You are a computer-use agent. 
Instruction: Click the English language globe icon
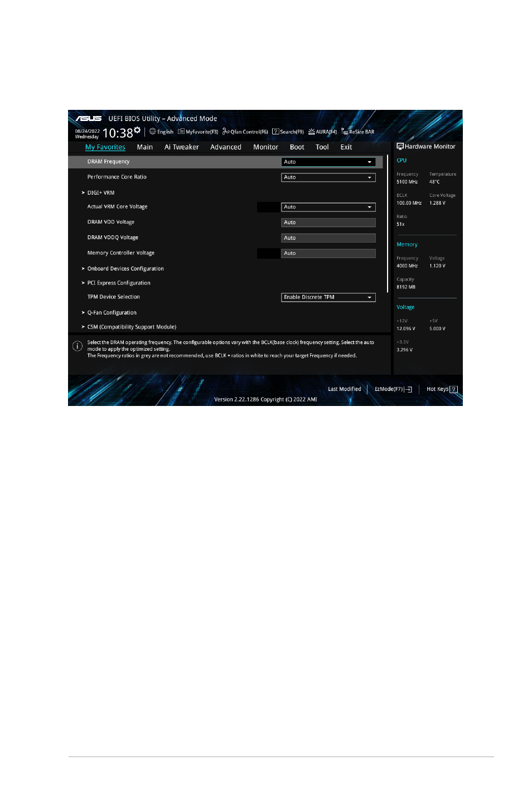(152, 132)
